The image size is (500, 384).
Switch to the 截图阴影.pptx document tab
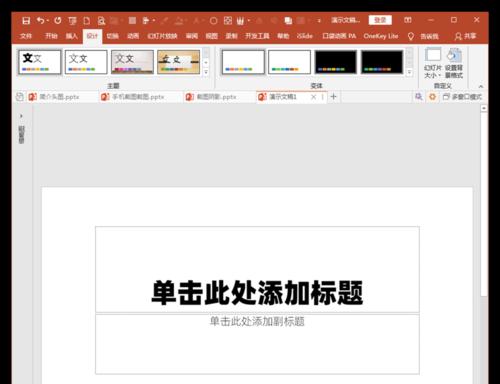(x=211, y=97)
